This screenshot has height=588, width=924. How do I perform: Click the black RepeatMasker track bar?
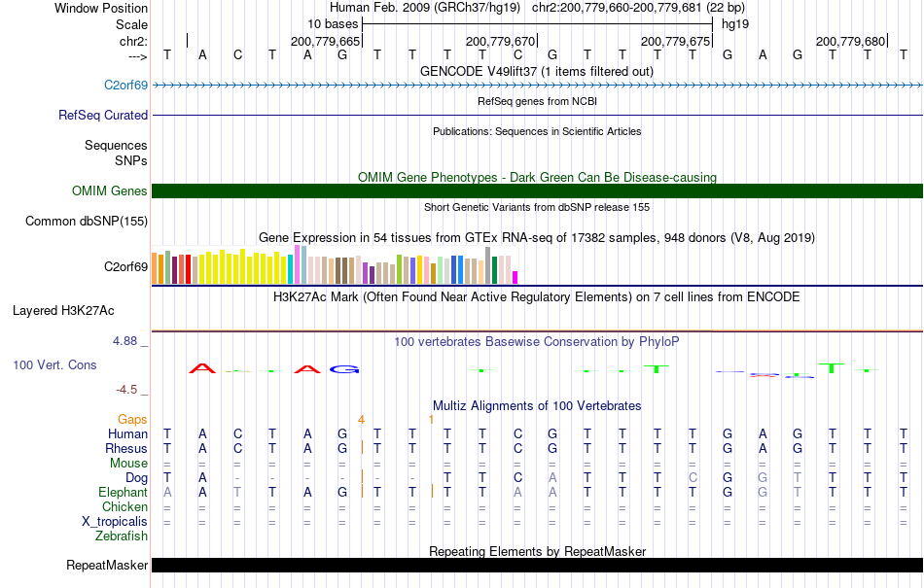tap(537, 565)
